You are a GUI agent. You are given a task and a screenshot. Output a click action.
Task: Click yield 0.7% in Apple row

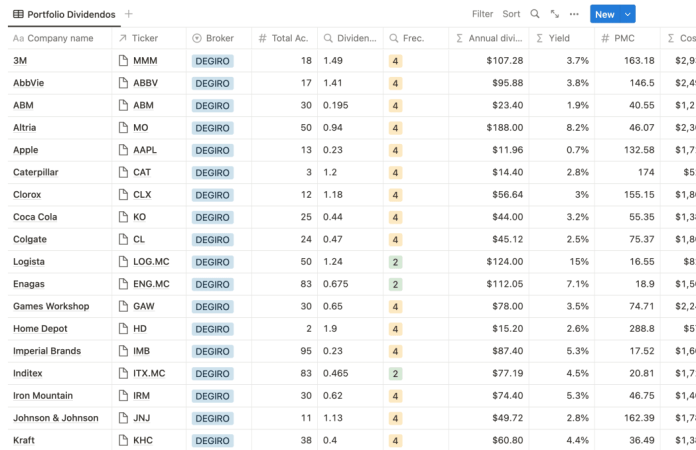pos(577,150)
